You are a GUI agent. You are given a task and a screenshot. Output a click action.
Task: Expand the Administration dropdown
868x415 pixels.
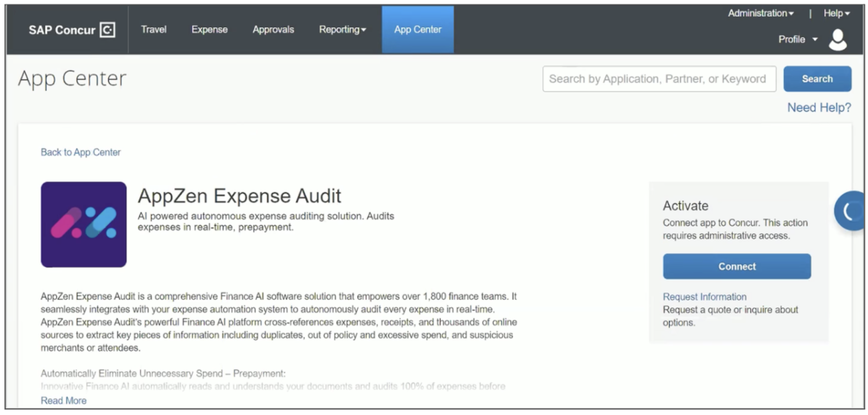click(761, 13)
